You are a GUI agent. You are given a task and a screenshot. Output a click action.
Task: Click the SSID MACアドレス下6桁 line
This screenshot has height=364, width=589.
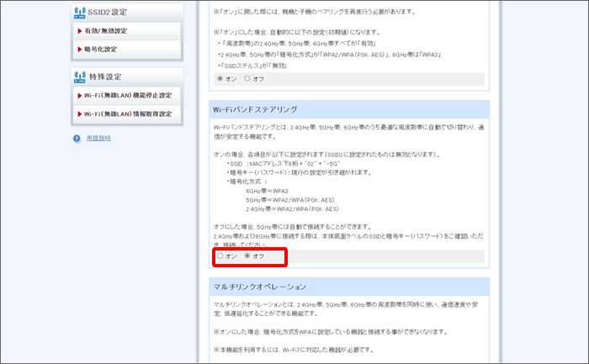[x=284, y=164]
